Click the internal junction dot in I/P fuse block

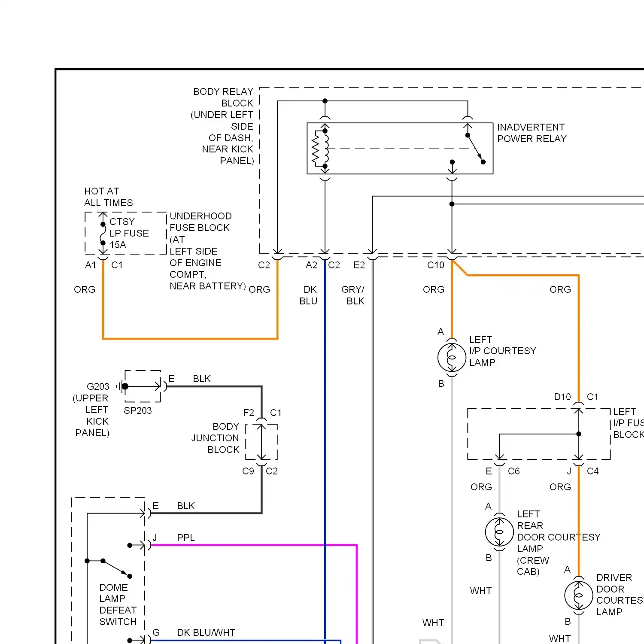tap(579, 434)
